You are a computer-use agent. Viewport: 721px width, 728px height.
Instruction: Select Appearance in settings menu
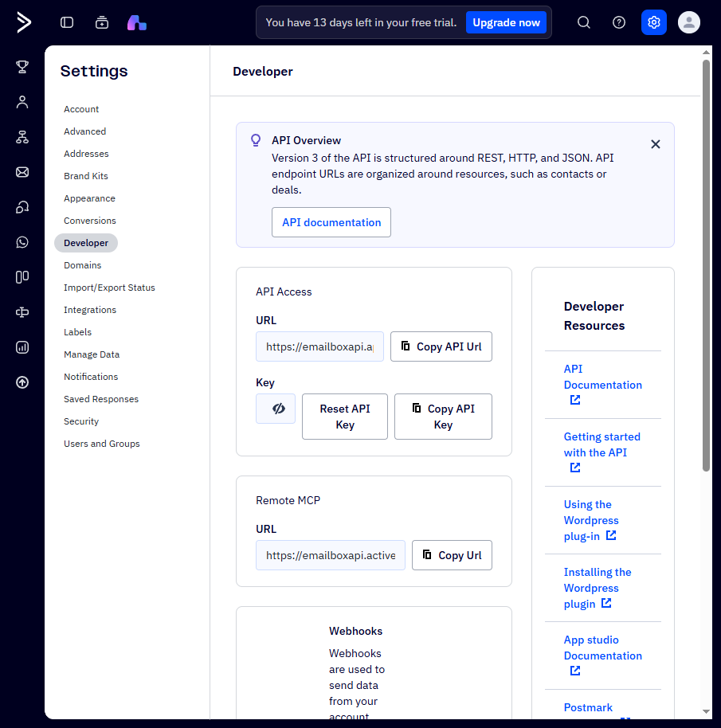tap(89, 198)
